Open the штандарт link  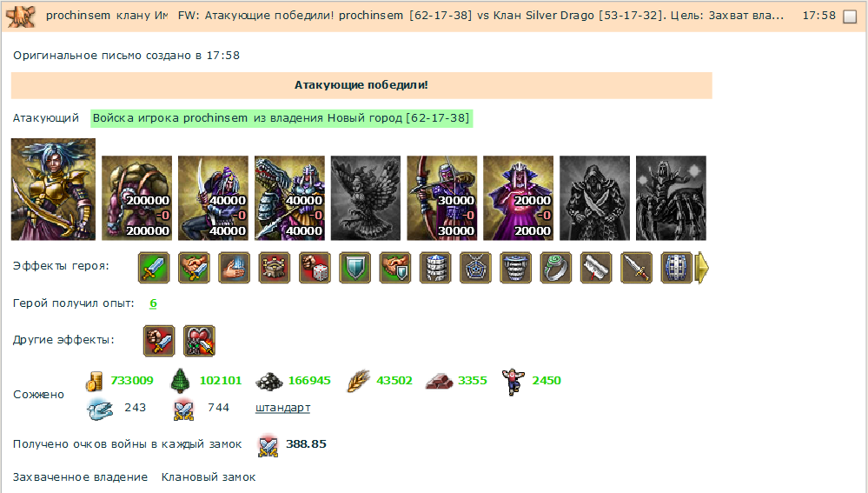282,408
